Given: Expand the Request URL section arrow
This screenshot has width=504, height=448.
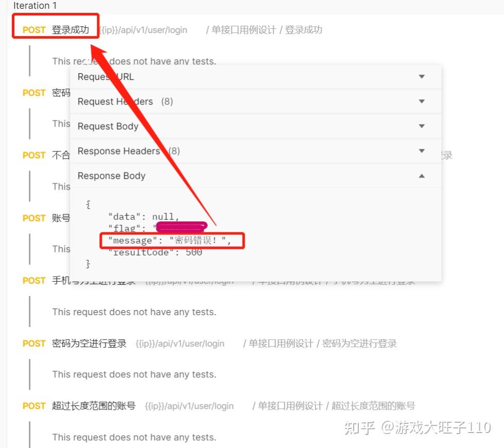Looking at the screenshot, I should click(422, 77).
